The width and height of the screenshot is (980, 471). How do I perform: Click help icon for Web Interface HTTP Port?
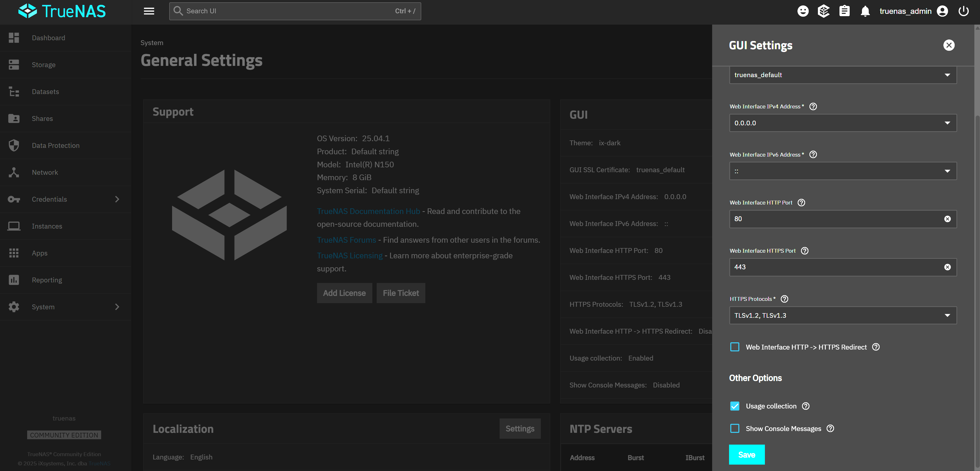[x=801, y=202]
